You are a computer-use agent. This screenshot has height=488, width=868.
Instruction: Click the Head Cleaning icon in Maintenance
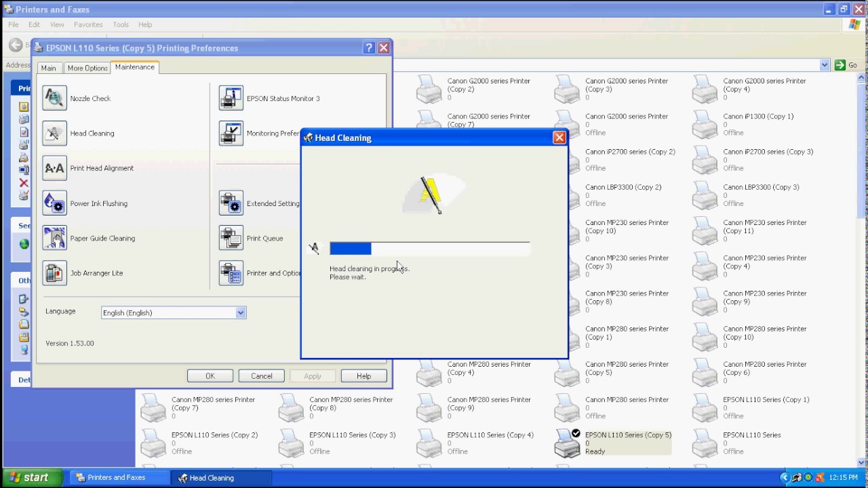point(54,134)
